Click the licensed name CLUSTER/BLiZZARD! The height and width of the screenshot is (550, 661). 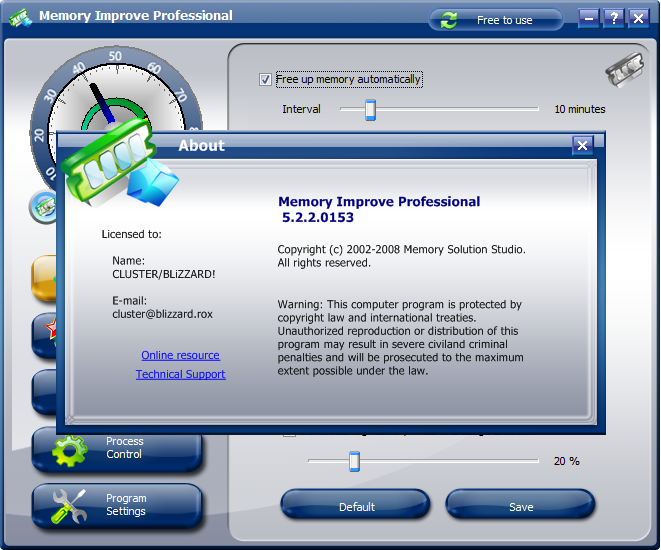164,274
